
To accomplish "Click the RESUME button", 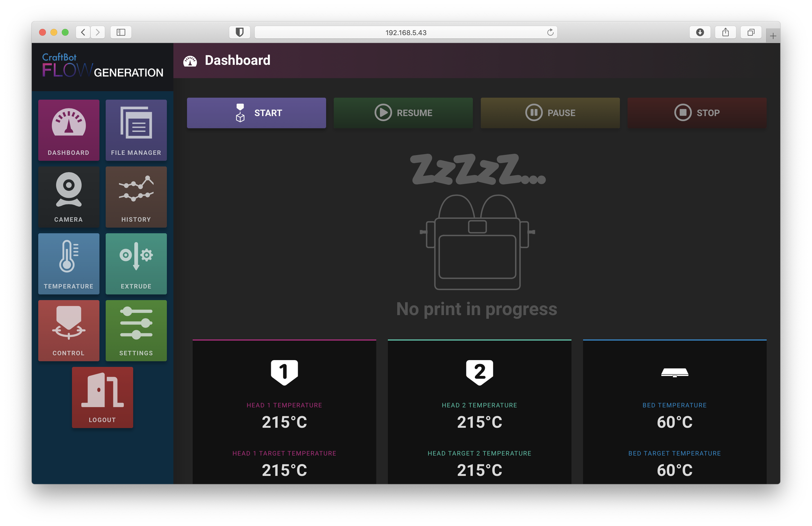I will pos(403,113).
